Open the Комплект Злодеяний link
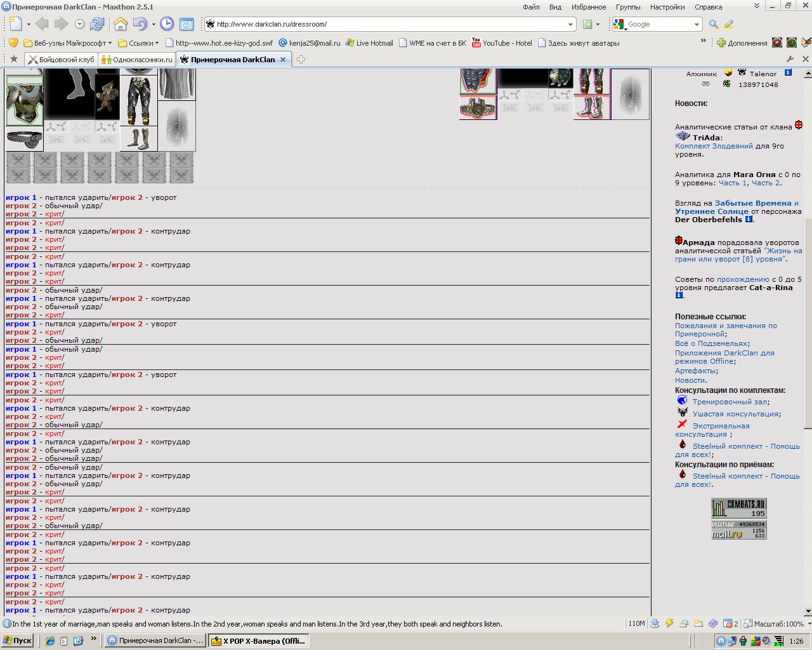 tap(714, 146)
